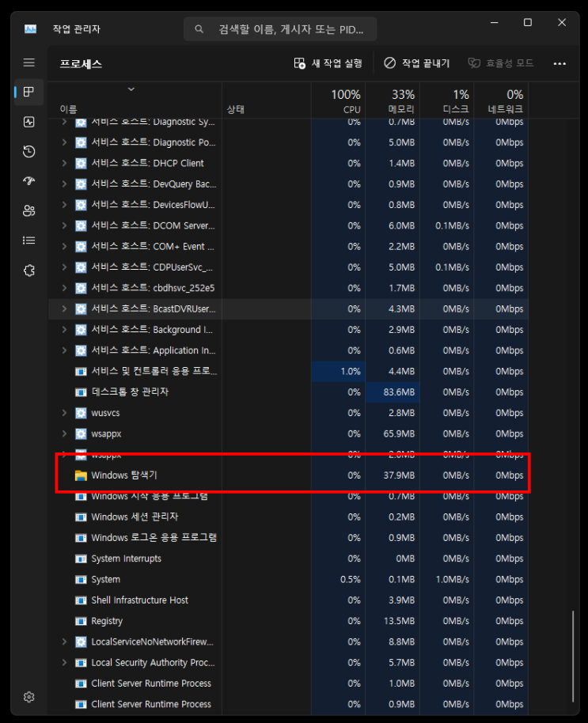Click the System Interrupts process icon

tap(81, 558)
